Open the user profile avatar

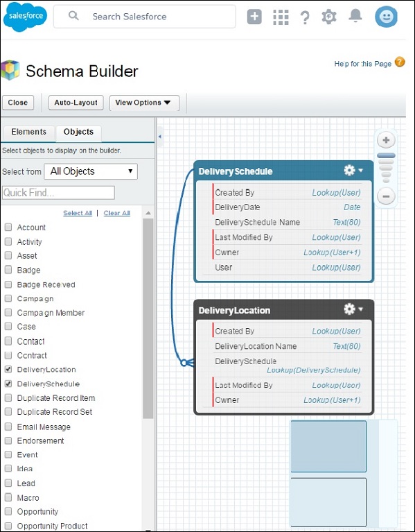[386, 17]
